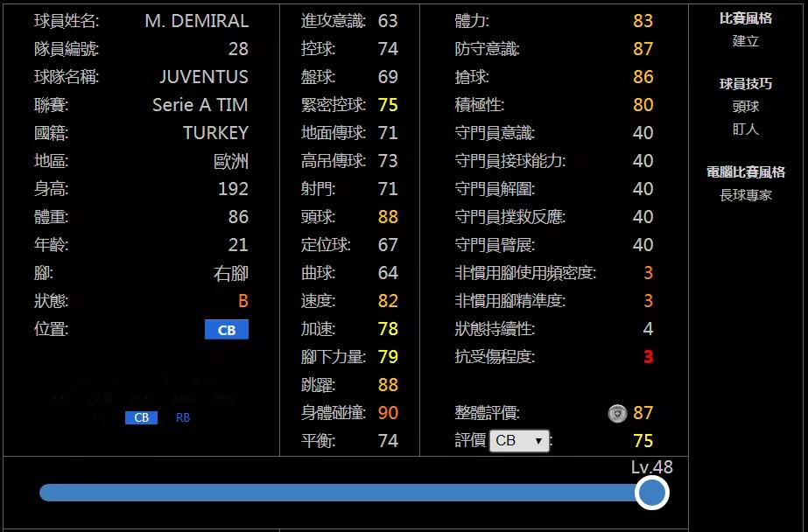Screen dimensions: 808x532
Task: Click the slider handle at Lv.48
Action: [x=650, y=493]
